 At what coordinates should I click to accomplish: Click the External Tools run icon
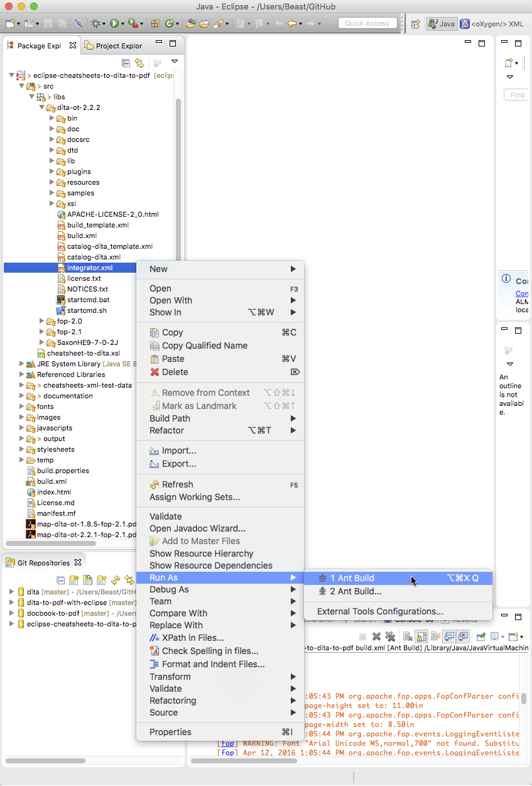[x=133, y=23]
